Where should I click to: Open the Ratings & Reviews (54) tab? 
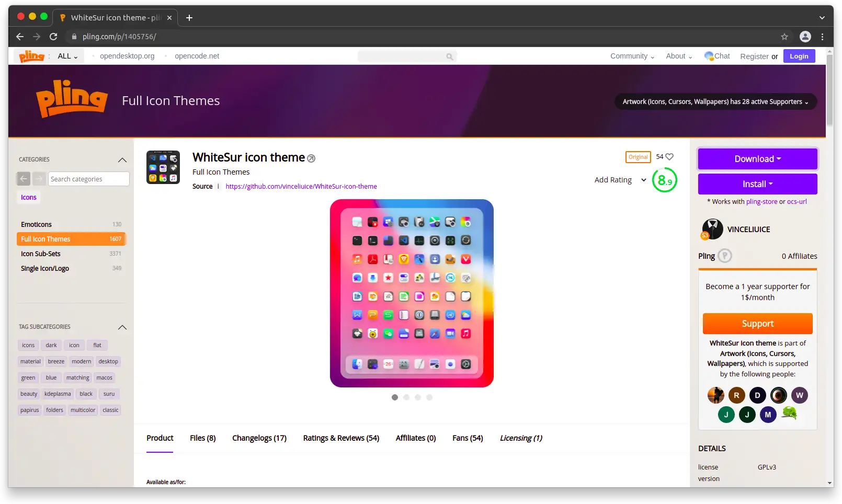click(341, 438)
